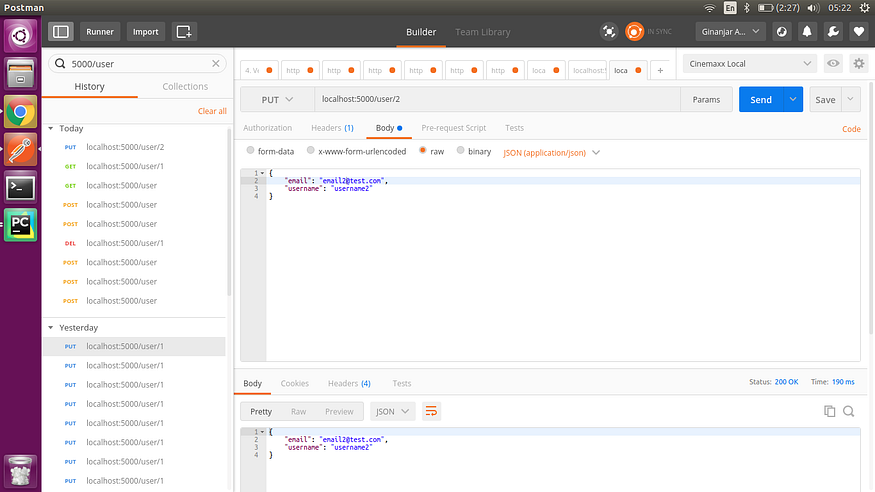Viewport: 875px width, 492px height.
Task: Launch Files manager from dock
Action: pos(20,74)
